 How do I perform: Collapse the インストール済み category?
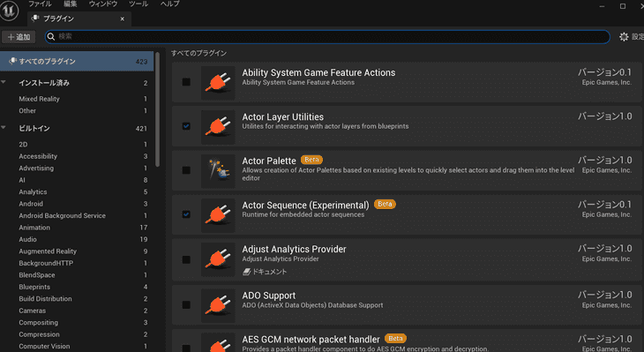coord(4,83)
